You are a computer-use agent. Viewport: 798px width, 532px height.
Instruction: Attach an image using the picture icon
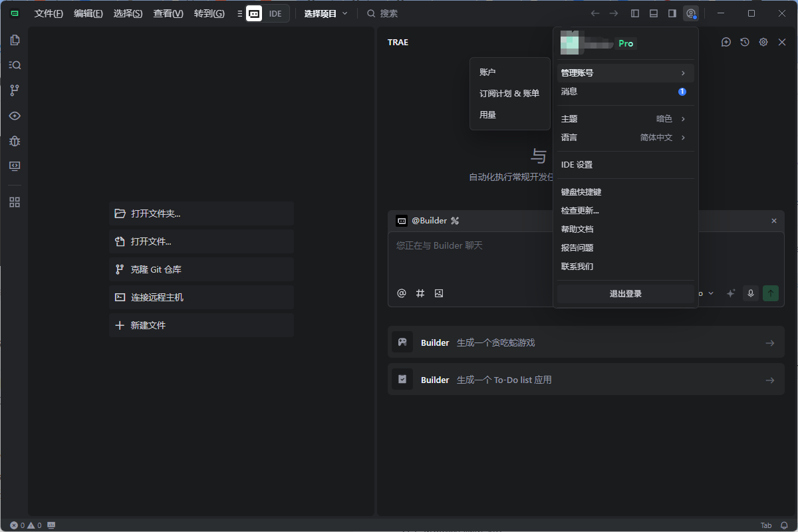[439, 293]
